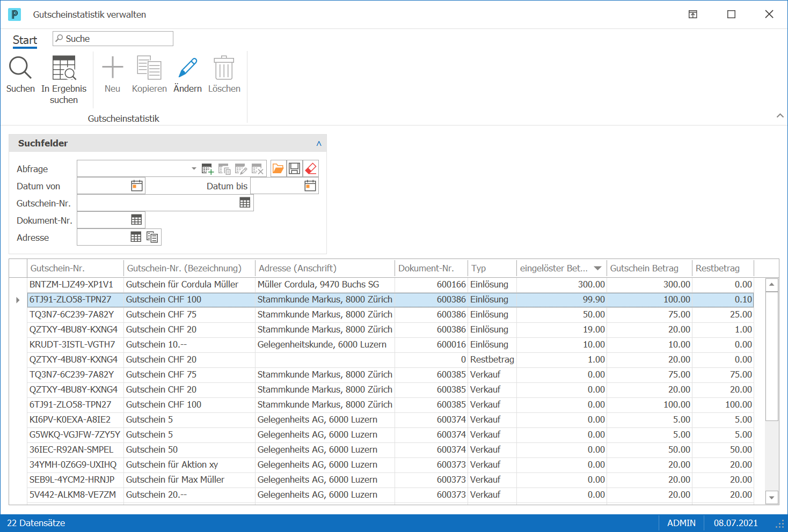The height and width of the screenshot is (532, 788).
Task: Select row KRUDT-3ISTL-VGTH7
Action: click(x=390, y=344)
